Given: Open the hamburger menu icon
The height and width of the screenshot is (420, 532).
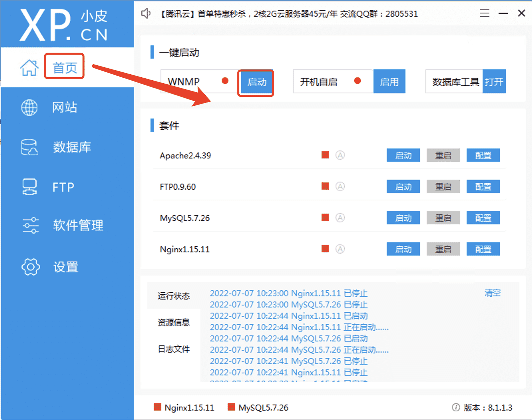Looking at the screenshot, I should (x=484, y=13).
